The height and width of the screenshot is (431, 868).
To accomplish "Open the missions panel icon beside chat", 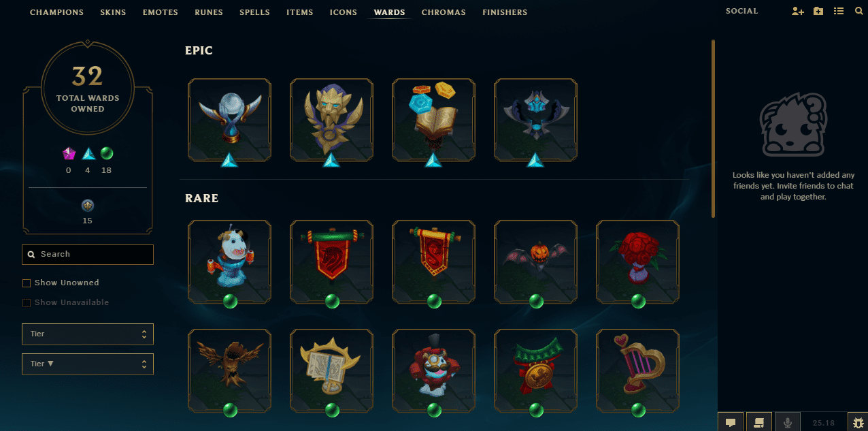I will (x=759, y=422).
